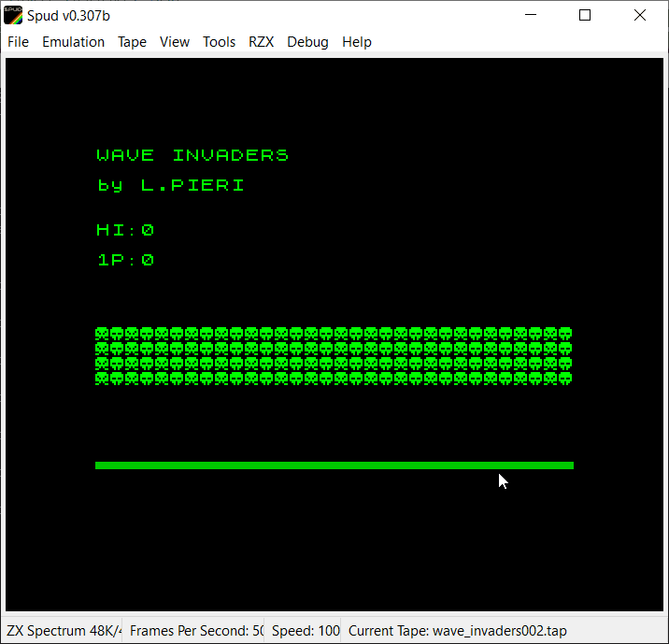This screenshot has height=644, width=669.
Task: Open the Tape menu
Action: pyautogui.click(x=132, y=42)
